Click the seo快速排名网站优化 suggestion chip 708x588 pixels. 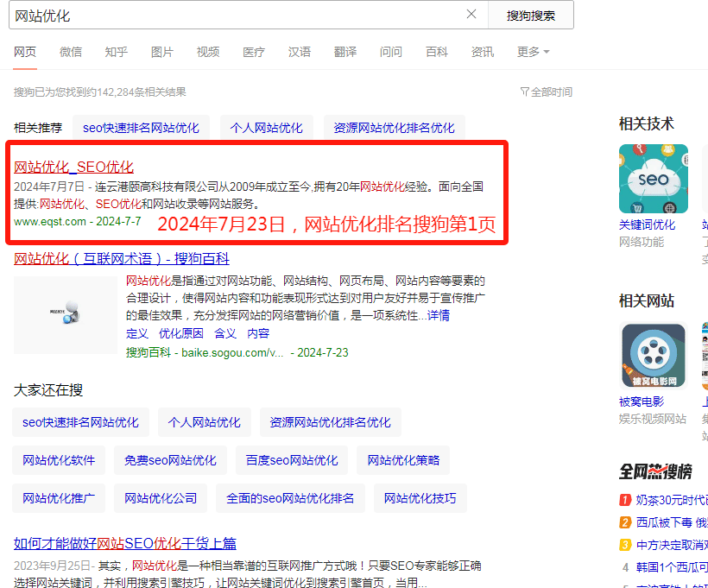pyautogui.click(x=142, y=126)
